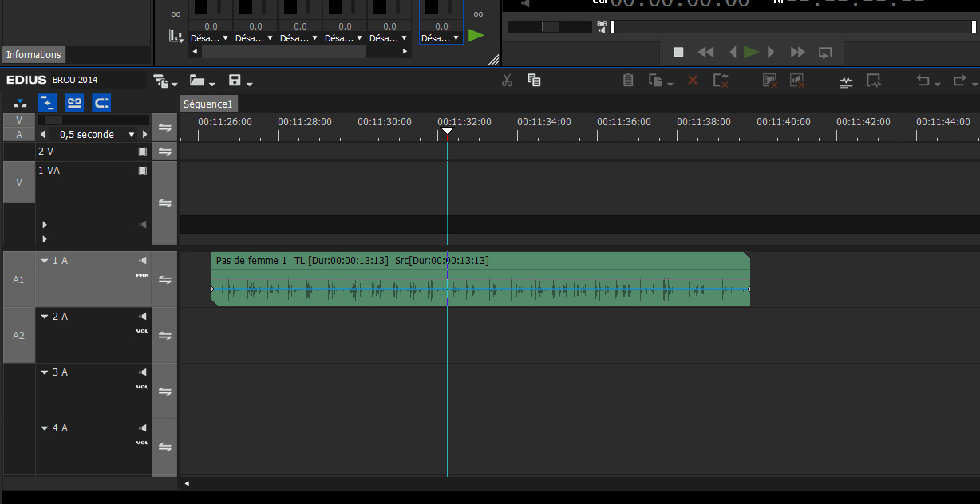The image size is (980, 504).
Task: Click the red X Delete icon
Action: (693, 81)
